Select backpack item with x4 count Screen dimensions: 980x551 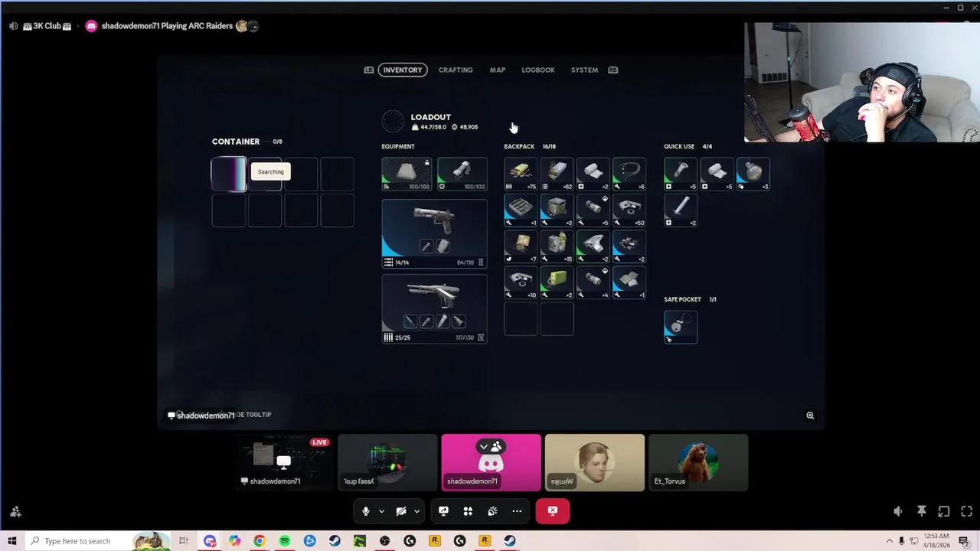(593, 282)
